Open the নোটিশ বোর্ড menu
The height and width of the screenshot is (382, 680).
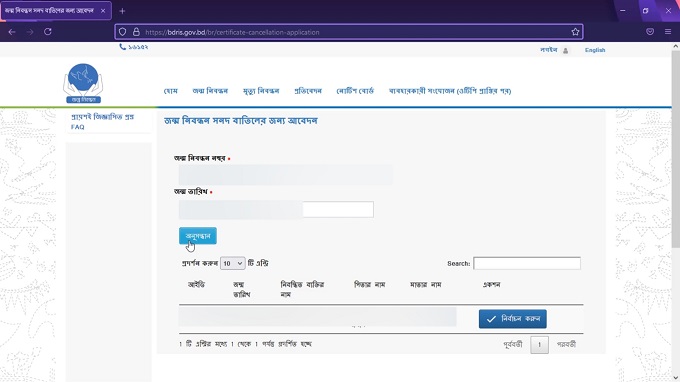point(355,91)
